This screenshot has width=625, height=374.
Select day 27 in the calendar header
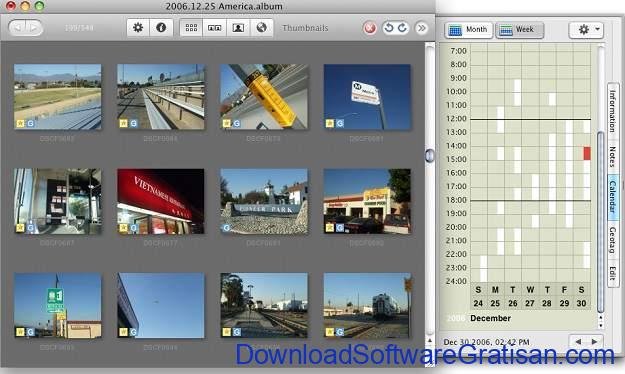tap(530, 303)
